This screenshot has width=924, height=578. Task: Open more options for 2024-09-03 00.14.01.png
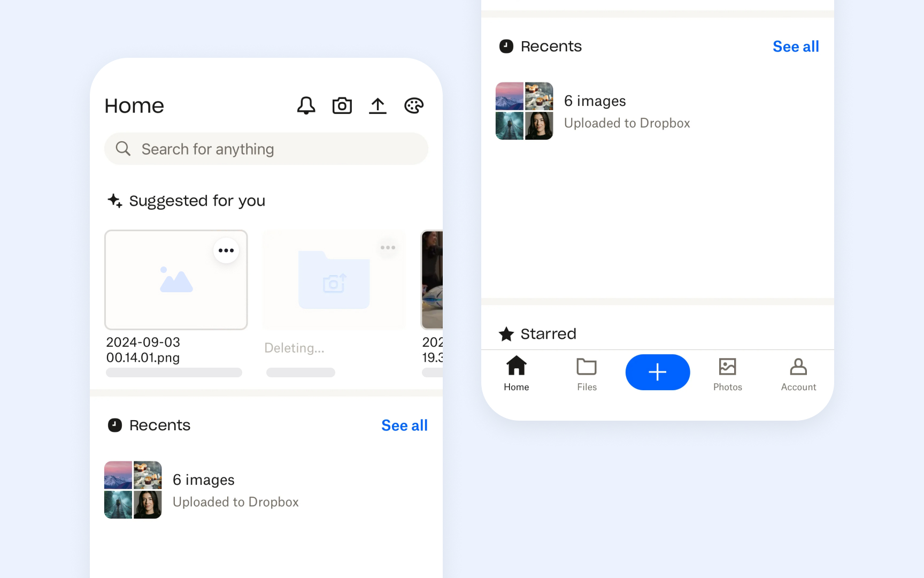coord(226,250)
